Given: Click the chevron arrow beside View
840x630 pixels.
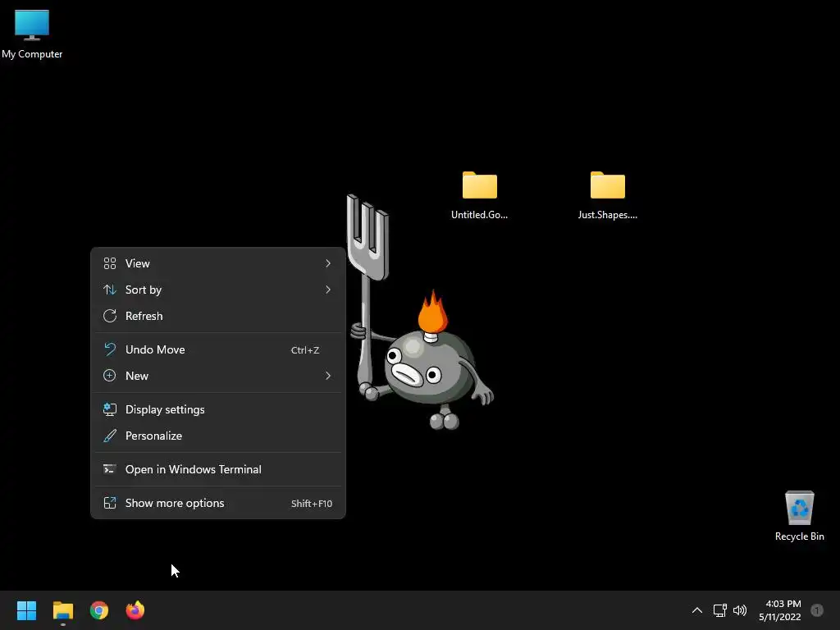Looking at the screenshot, I should 328,263.
